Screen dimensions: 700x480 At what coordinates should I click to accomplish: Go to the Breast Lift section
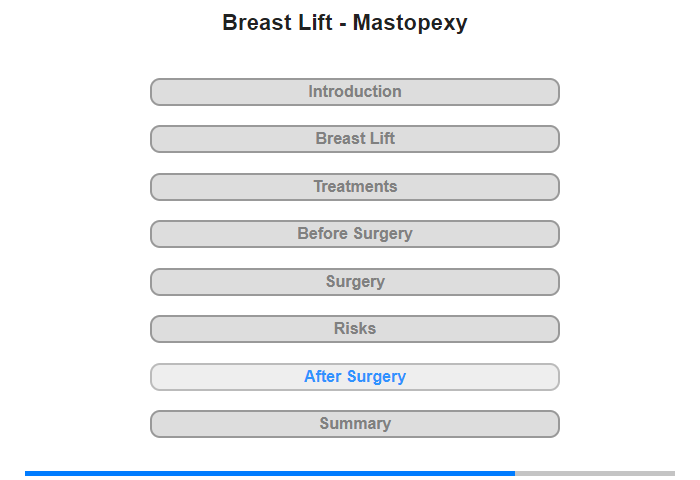[355, 139]
